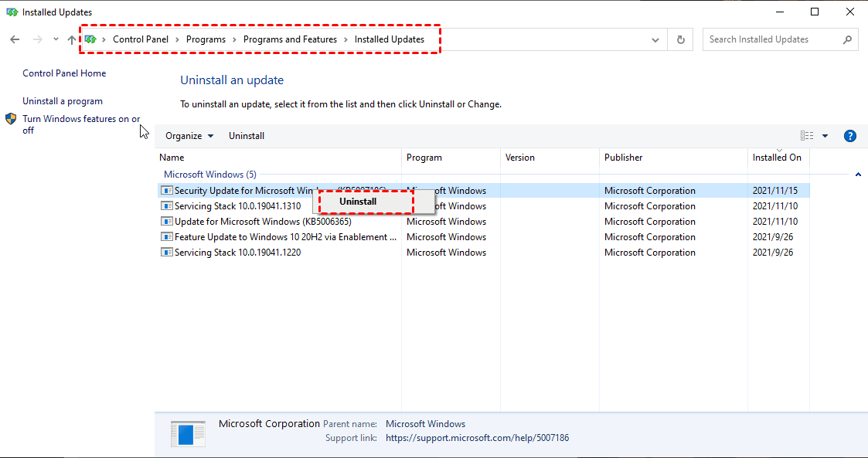Click Installed Updates breadcrumb segment
Image resolution: width=868 pixels, height=458 pixels.
point(389,39)
